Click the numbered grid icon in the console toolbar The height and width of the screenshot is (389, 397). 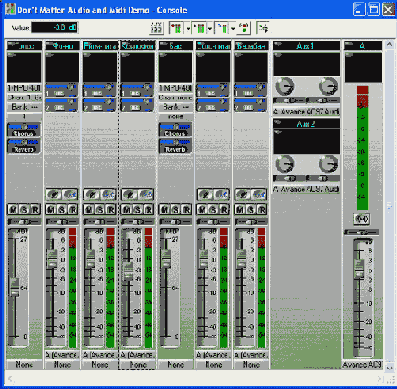[x=156, y=28]
